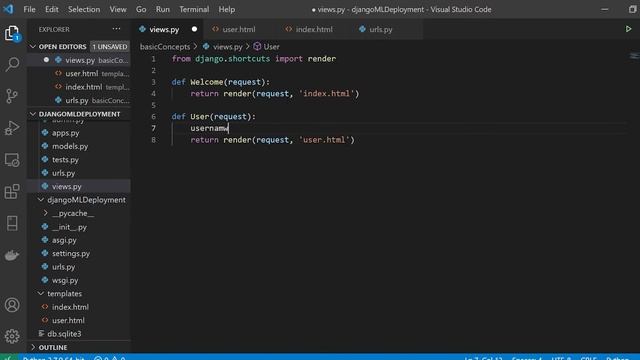Open the notebook-style activity bar icon

(x=12, y=223)
